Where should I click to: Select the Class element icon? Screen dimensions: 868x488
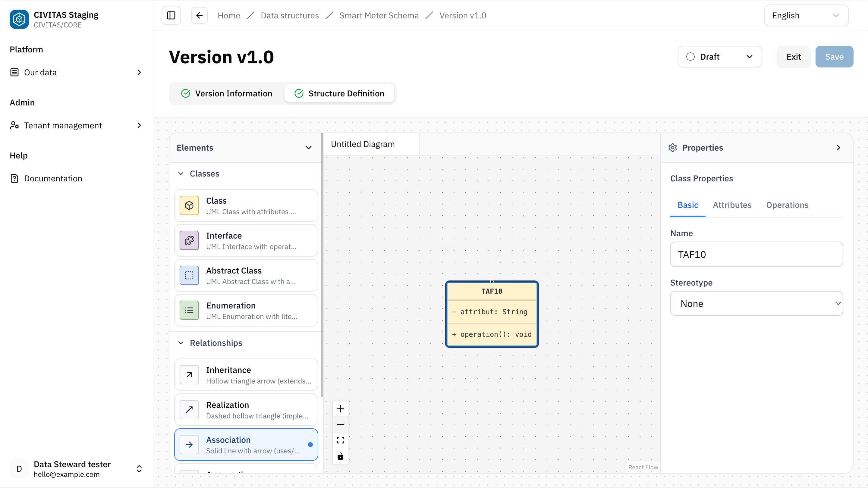pos(189,205)
